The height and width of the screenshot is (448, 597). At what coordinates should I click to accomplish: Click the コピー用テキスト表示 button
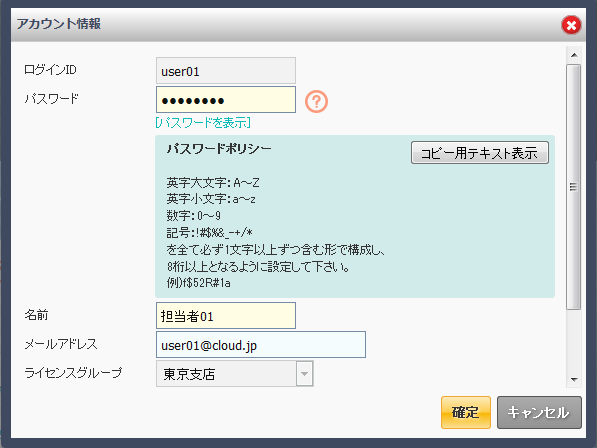[x=480, y=153]
